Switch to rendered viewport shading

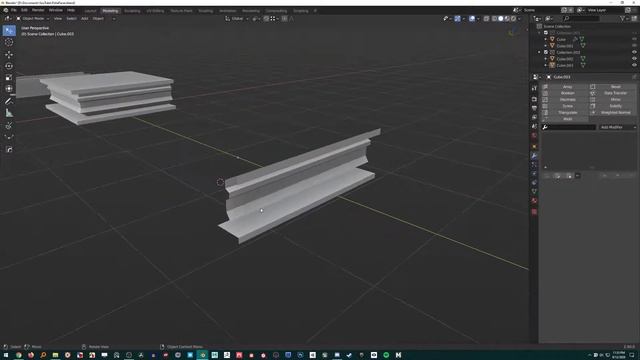(513, 18)
